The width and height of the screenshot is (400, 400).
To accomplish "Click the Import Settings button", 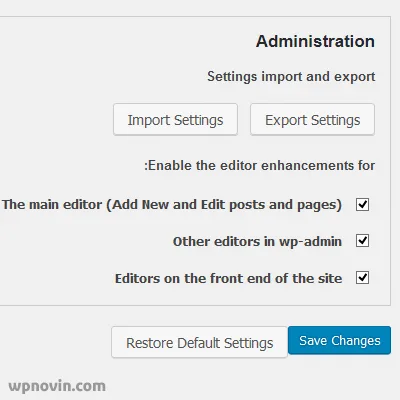I will (x=175, y=119).
